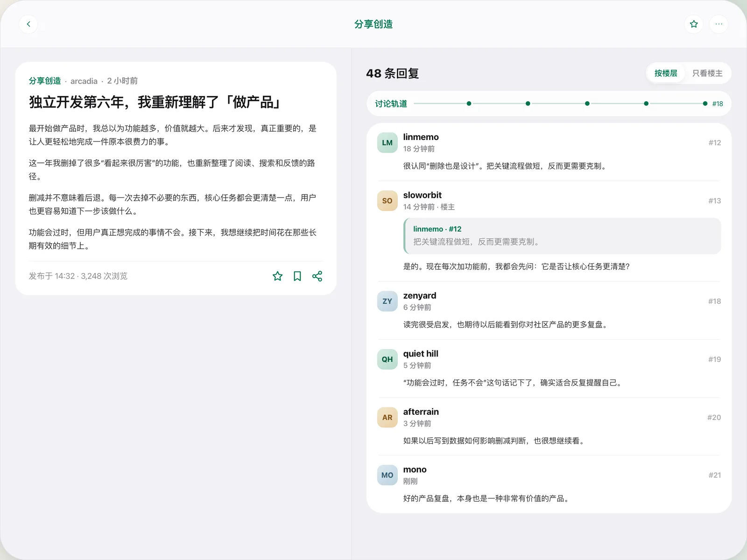Open mono's MO avatar

pyautogui.click(x=387, y=475)
